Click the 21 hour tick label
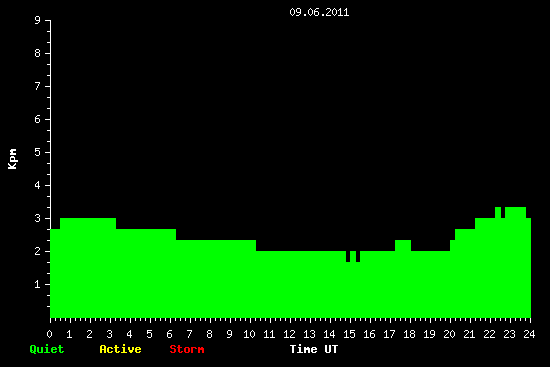This screenshot has width=550, height=367. click(469, 334)
